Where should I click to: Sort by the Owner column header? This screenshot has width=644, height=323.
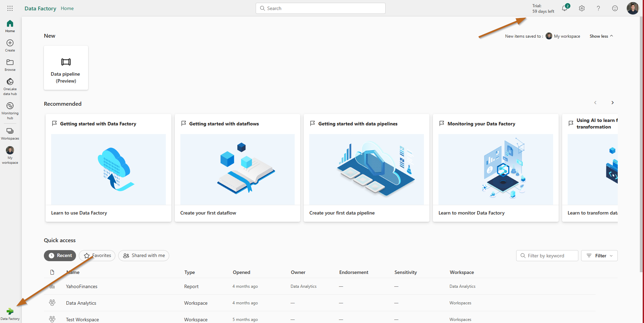[298, 272]
